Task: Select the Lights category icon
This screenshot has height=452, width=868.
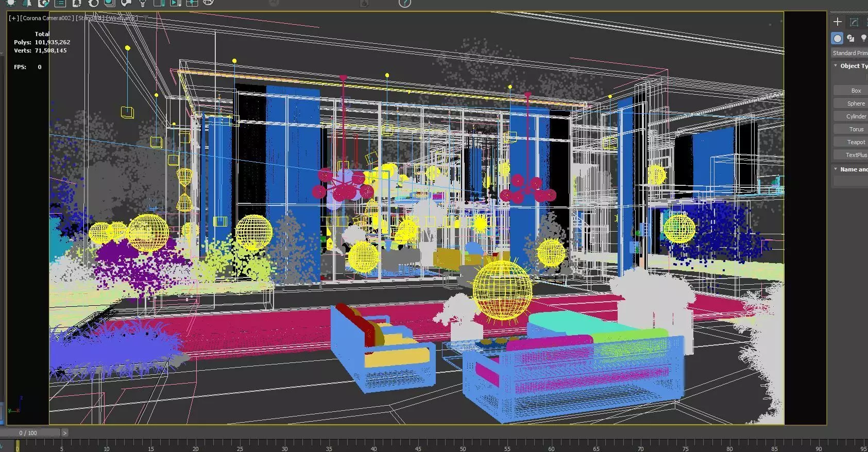Action: 863,38
